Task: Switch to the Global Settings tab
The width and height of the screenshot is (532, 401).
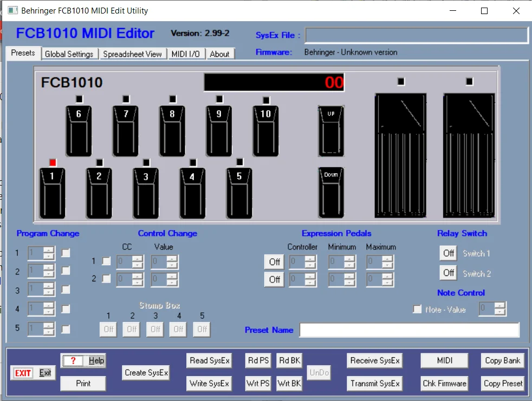Action: pyautogui.click(x=69, y=54)
